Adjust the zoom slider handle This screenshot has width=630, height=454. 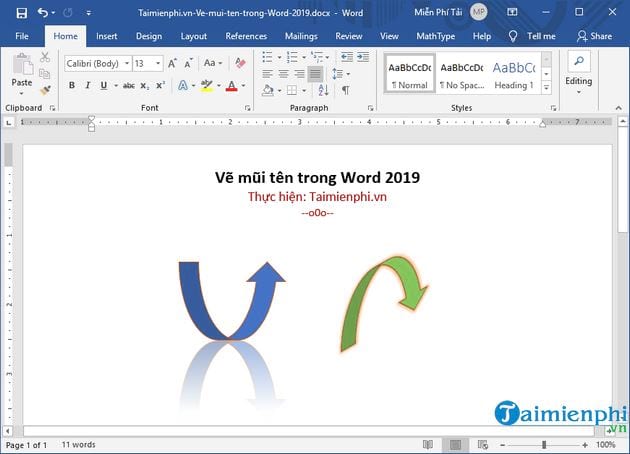[544, 445]
